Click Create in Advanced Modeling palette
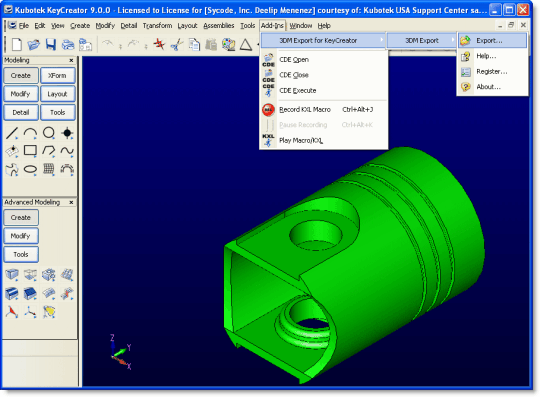This screenshot has height=397, width=540. pos(21,218)
